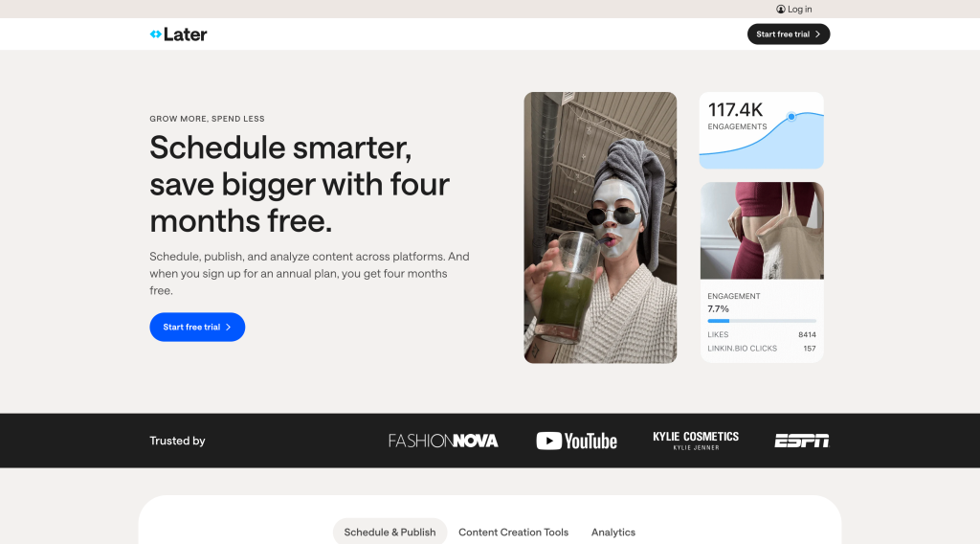Click the arrow in the header trial button
Screen dimensions: 980x544
click(817, 34)
